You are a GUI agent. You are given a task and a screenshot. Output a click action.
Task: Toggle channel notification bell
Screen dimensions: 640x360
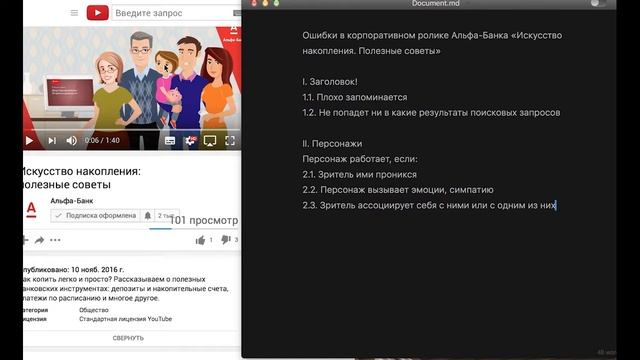(147, 216)
